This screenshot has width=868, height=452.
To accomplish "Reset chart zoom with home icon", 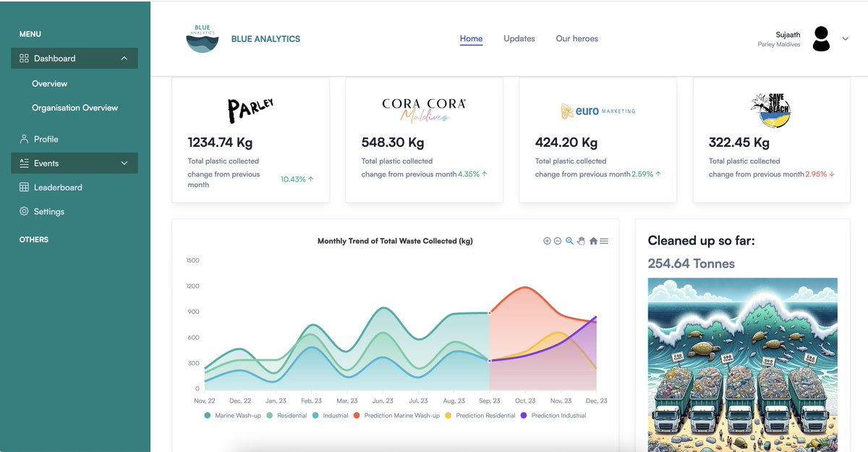I will 593,241.
